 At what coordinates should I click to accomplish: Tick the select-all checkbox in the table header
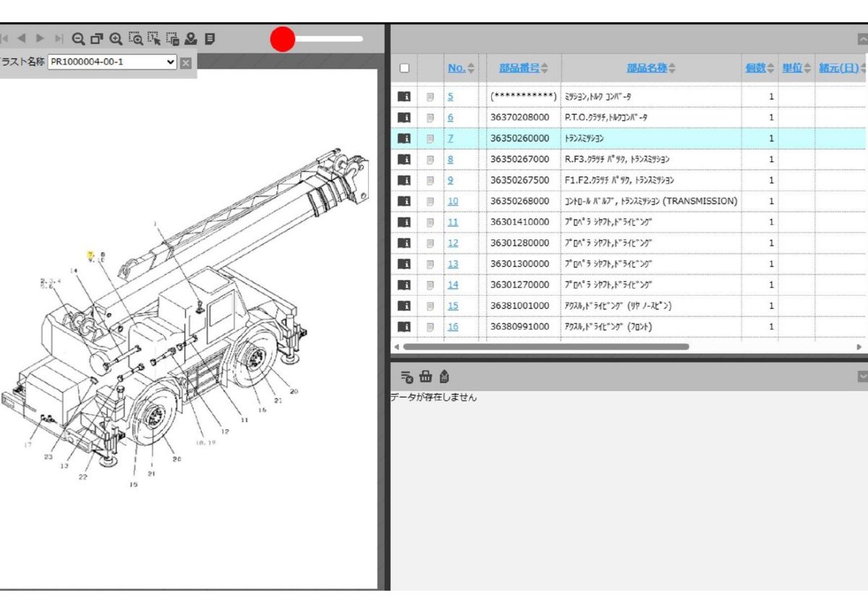(x=404, y=69)
